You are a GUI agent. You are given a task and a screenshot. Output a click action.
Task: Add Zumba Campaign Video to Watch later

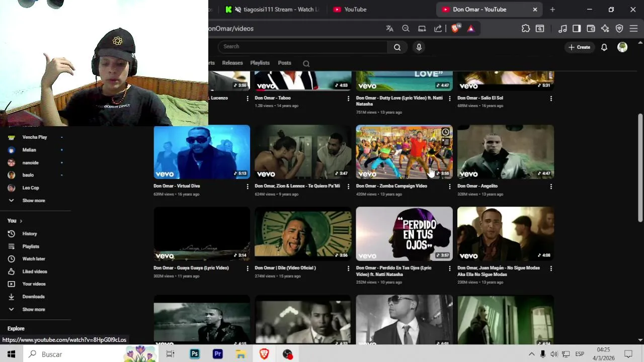[x=445, y=132]
